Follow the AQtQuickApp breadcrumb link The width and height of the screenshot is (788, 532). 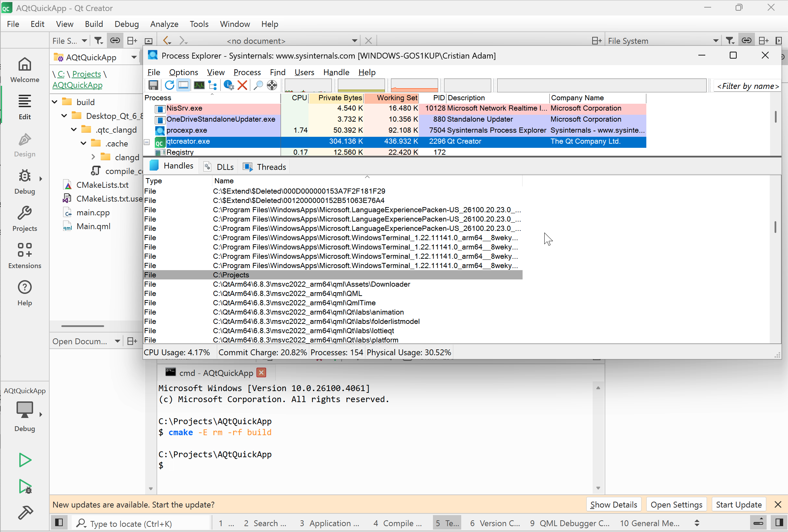click(x=77, y=85)
